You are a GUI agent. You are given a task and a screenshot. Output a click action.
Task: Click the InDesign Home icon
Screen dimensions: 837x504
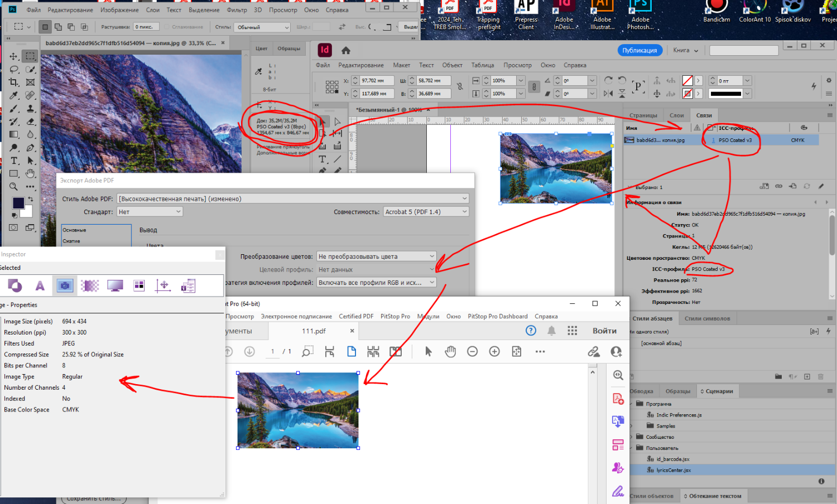pyautogui.click(x=346, y=51)
